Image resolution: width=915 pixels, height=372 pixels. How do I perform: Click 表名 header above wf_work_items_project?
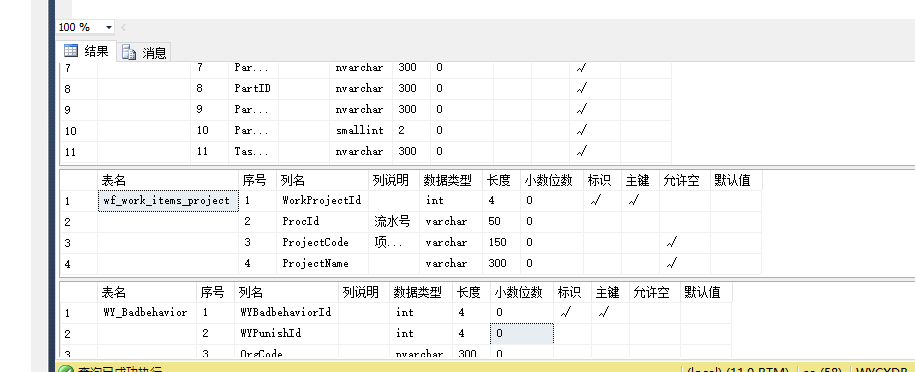coord(167,180)
